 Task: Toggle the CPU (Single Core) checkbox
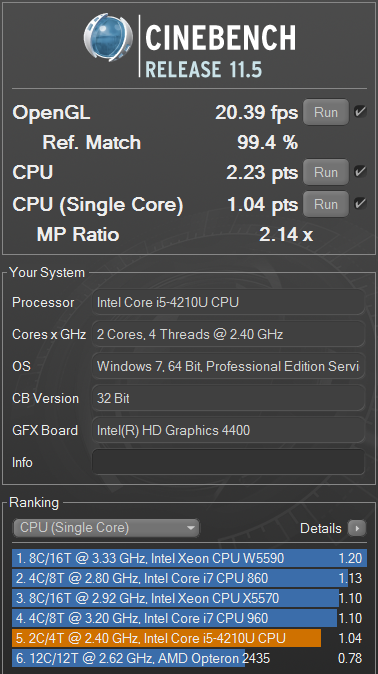pos(360,203)
